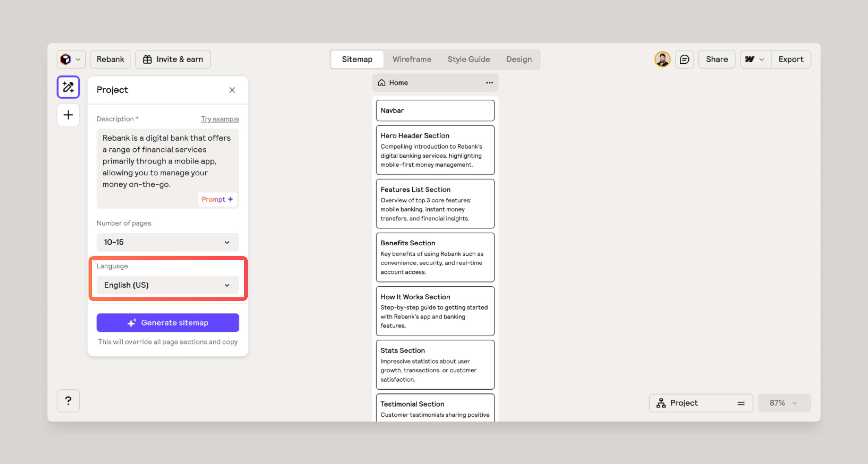
Task: Click the AI magic wand generate icon
Action: [68, 87]
